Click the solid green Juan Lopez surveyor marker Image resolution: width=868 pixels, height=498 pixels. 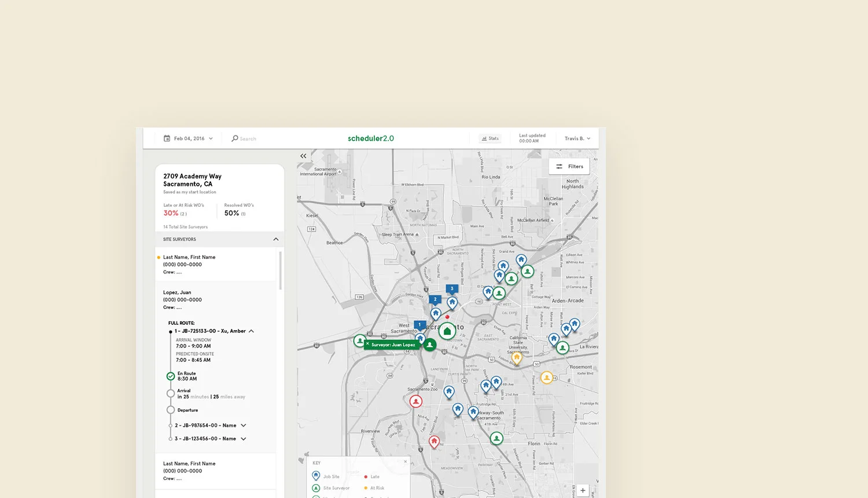click(x=429, y=345)
